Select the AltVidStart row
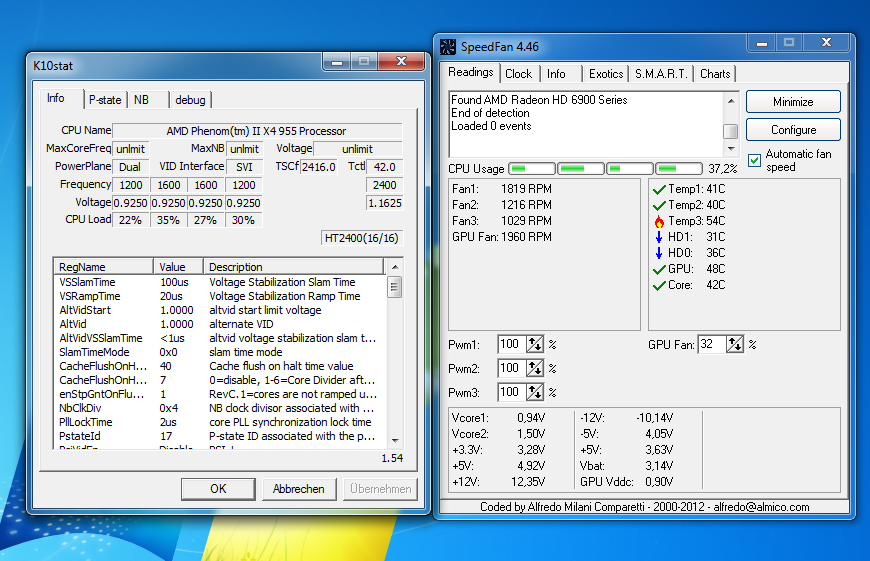870x561 pixels. point(220,310)
